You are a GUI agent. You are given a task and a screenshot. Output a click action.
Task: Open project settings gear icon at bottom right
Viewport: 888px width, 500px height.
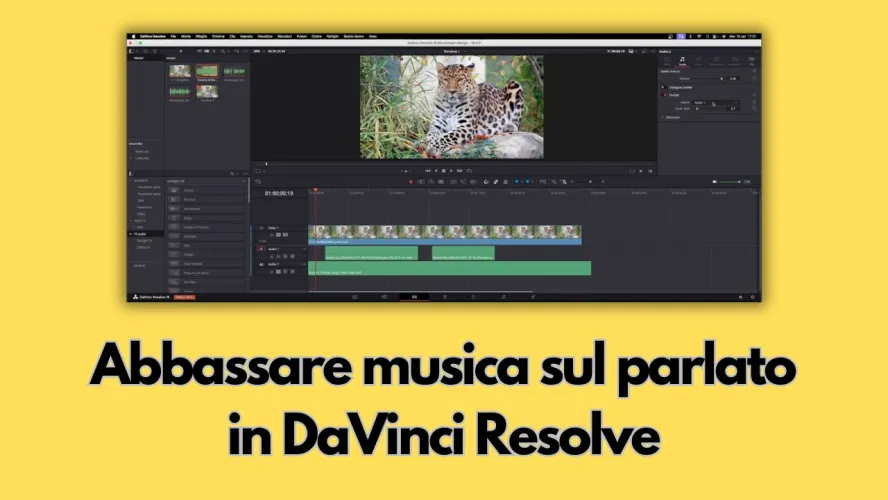point(753,297)
